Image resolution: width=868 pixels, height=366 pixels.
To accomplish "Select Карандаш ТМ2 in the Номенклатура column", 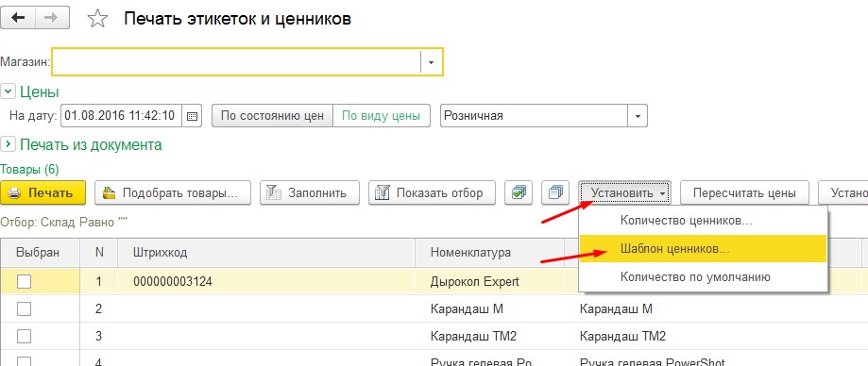I will click(x=489, y=336).
